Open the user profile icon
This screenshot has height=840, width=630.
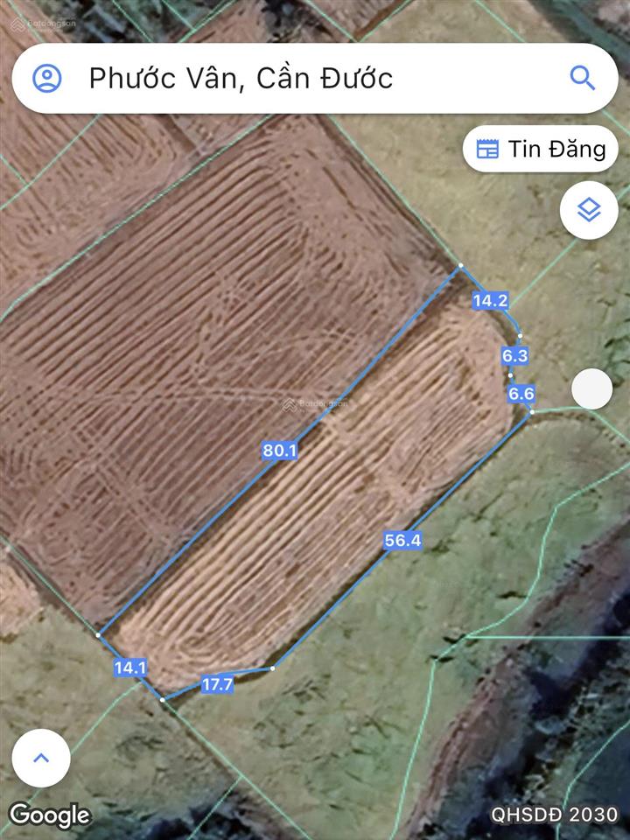click(x=47, y=78)
